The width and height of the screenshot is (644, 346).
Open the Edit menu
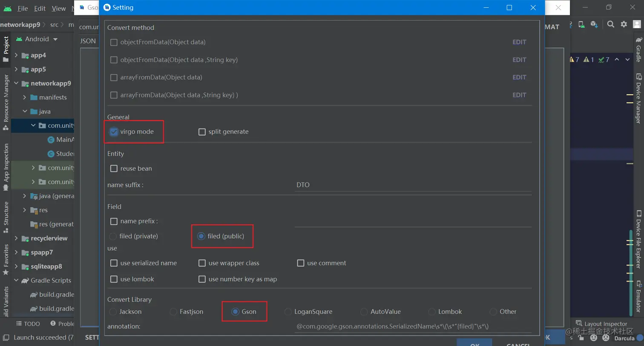(40, 9)
